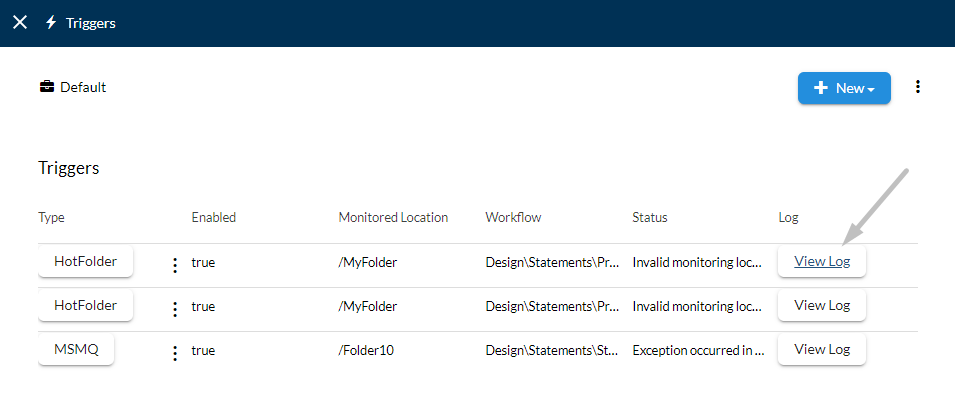Click the Triggers title in header bar
The width and height of the screenshot is (955, 398).
[91, 23]
